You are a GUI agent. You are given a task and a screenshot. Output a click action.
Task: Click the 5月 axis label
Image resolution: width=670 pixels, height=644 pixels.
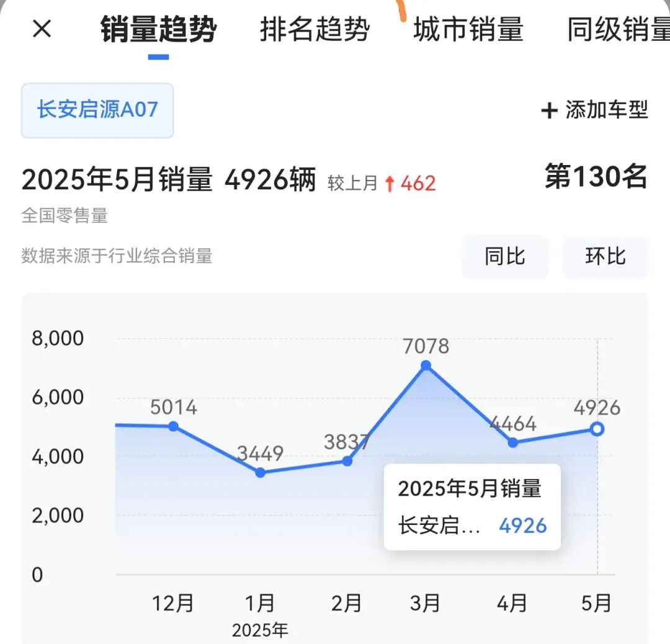click(x=597, y=604)
